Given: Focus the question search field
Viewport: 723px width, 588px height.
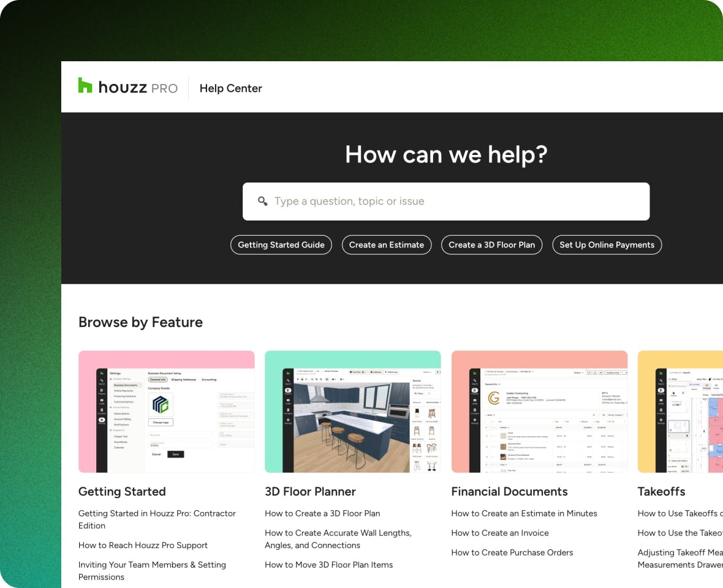Looking at the screenshot, I should point(446,202).
